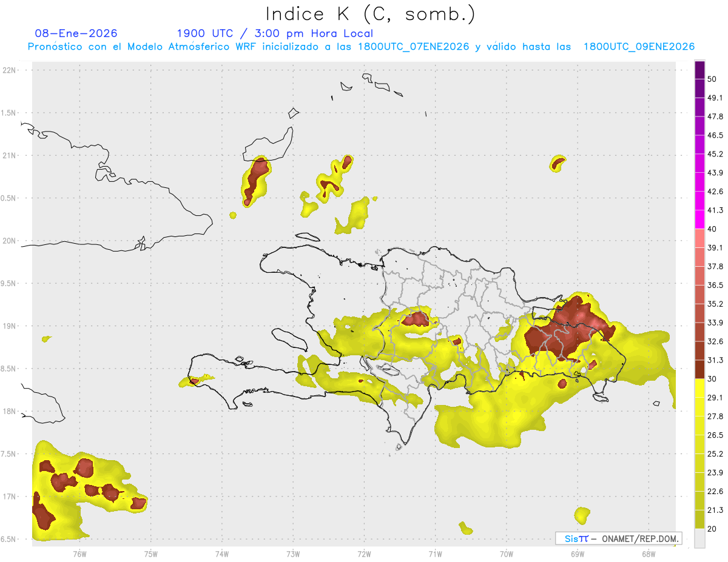Click the longitude label "76W"
This screenshot has width=728, height=562.
79,554
